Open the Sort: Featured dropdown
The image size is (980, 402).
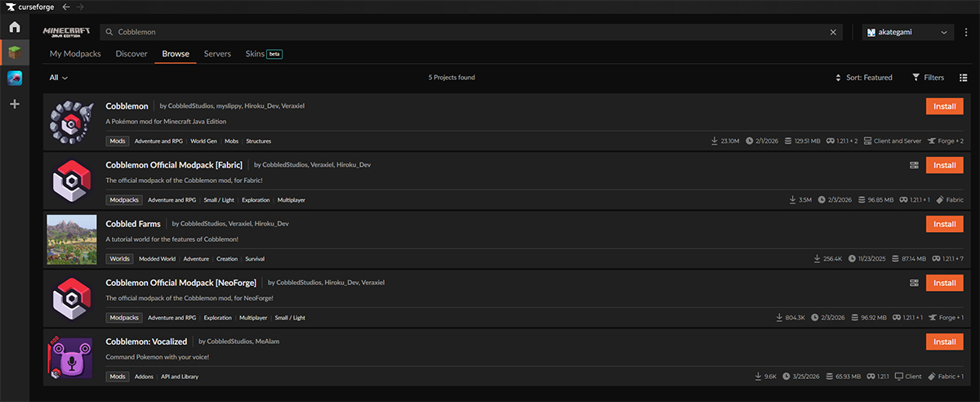(x=863, y=78)
